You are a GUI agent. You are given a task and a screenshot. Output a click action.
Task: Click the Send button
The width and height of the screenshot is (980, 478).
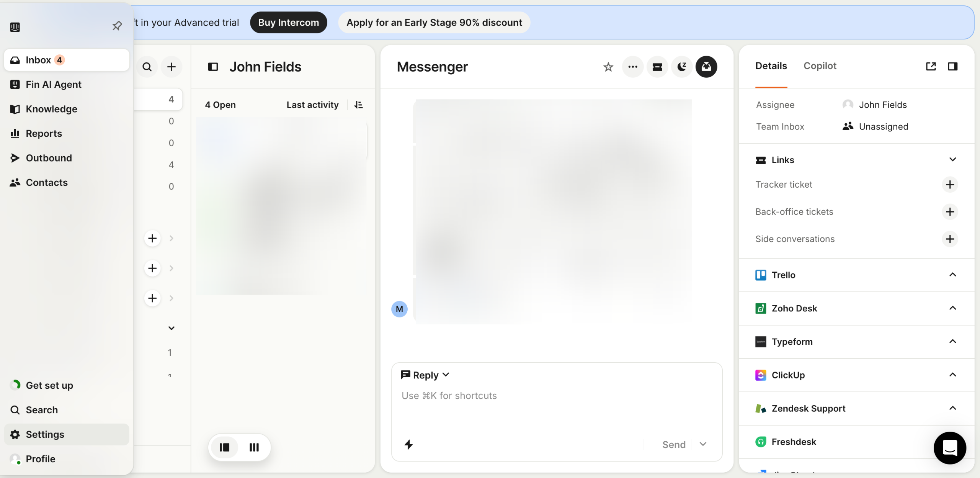point(674,445)
